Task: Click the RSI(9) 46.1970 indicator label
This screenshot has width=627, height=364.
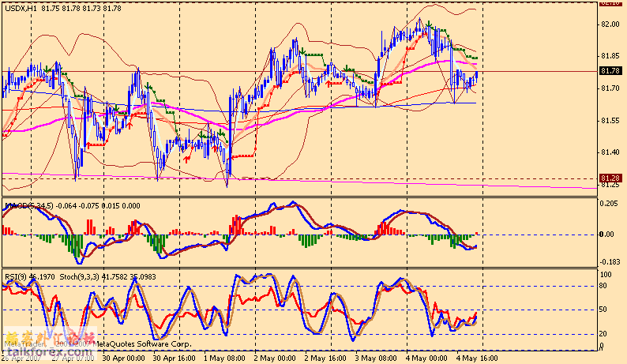Action: (29, 277)
